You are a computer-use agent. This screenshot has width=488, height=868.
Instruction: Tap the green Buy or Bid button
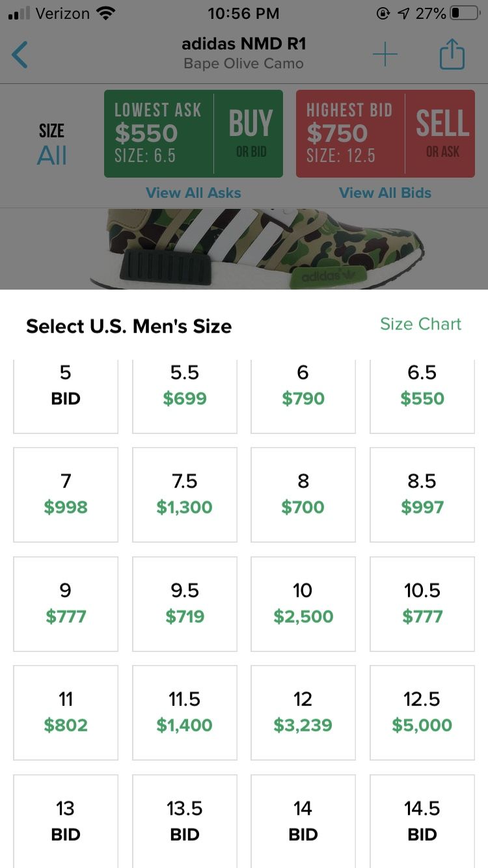click(193, 133)
